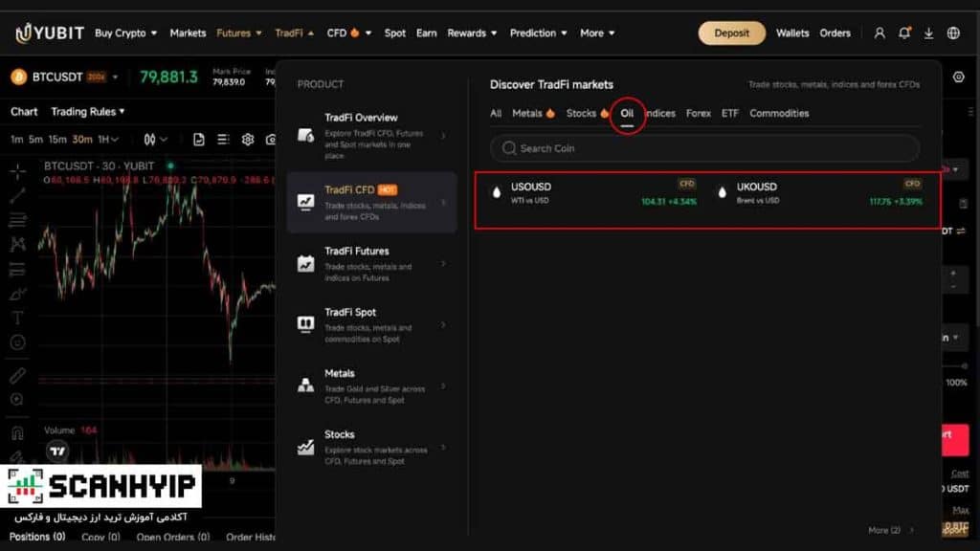Expand the Rewards dropdown

[x=472, y=33]
